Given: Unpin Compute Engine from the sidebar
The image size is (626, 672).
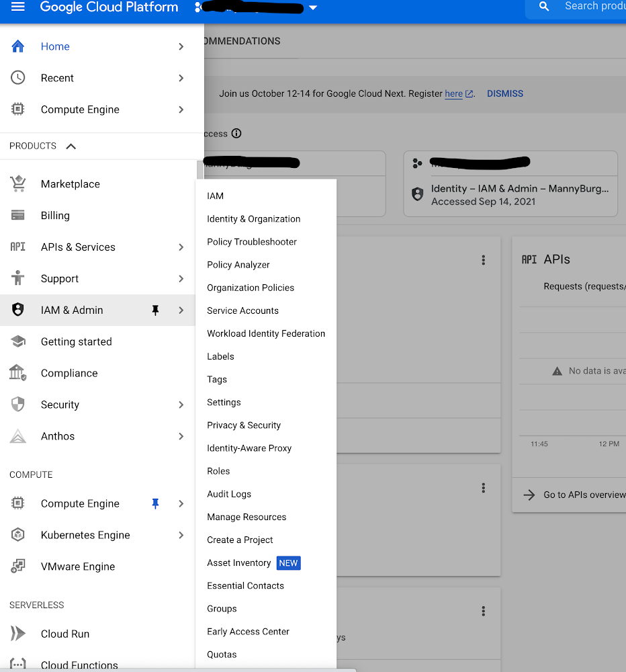Looking at the screenshot, I should point(155,503).
